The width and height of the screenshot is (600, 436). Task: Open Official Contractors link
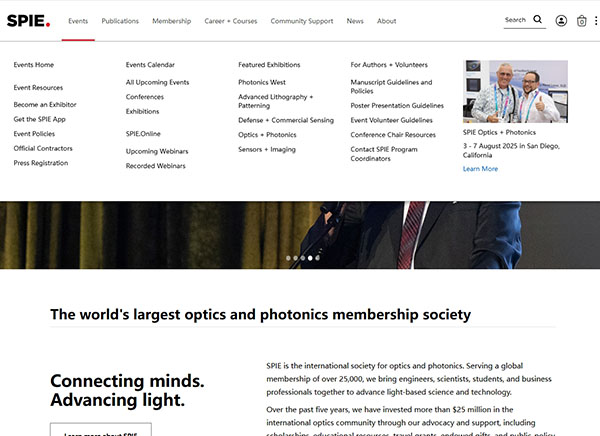[43, 148]
